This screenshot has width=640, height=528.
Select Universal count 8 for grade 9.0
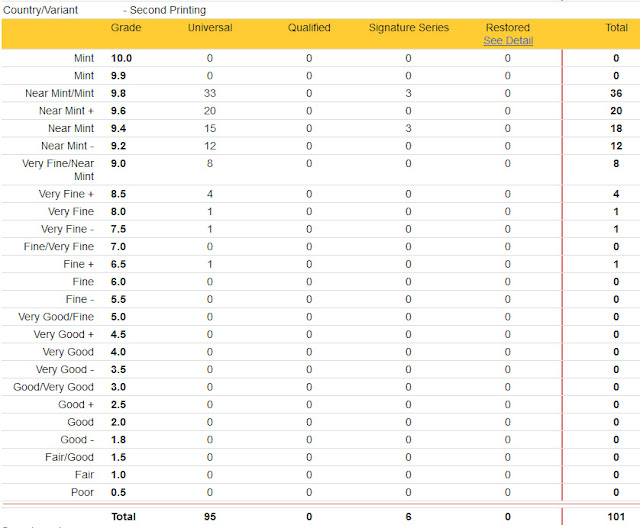[x=210, y=164]
